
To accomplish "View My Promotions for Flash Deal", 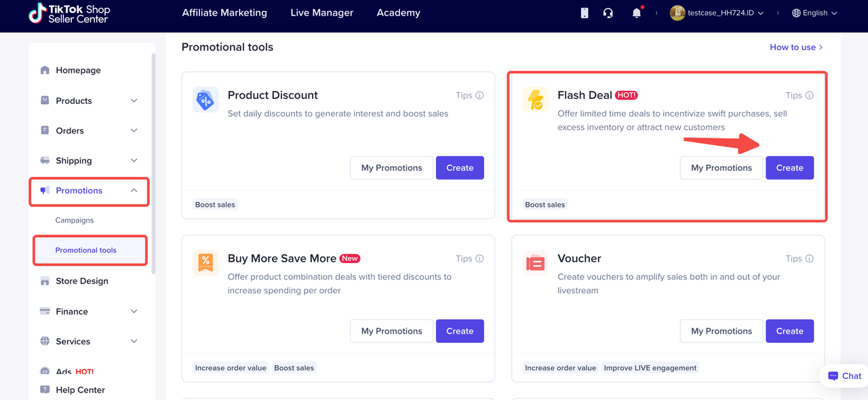I will coord(722,167).
